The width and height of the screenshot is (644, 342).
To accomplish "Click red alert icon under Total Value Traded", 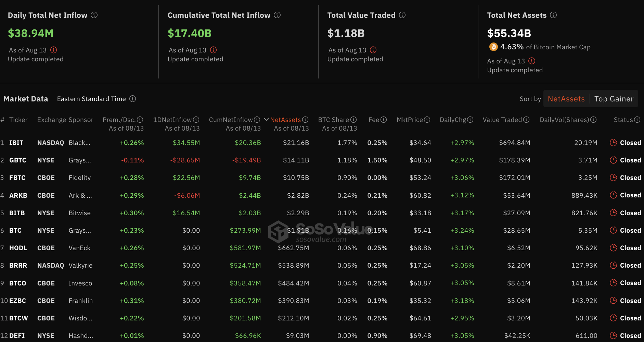I will [x=373, y=50].
